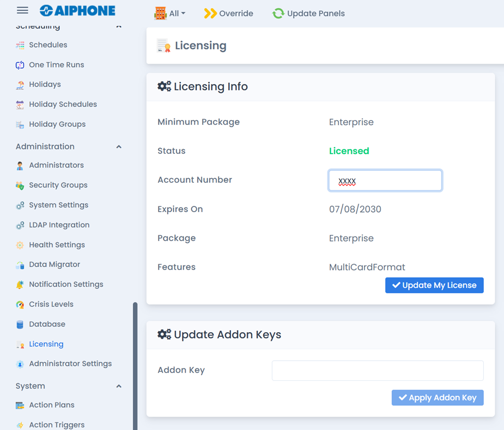Click the hamburger menu icon
Screen dimensions: 504x430
coord(22,10)
